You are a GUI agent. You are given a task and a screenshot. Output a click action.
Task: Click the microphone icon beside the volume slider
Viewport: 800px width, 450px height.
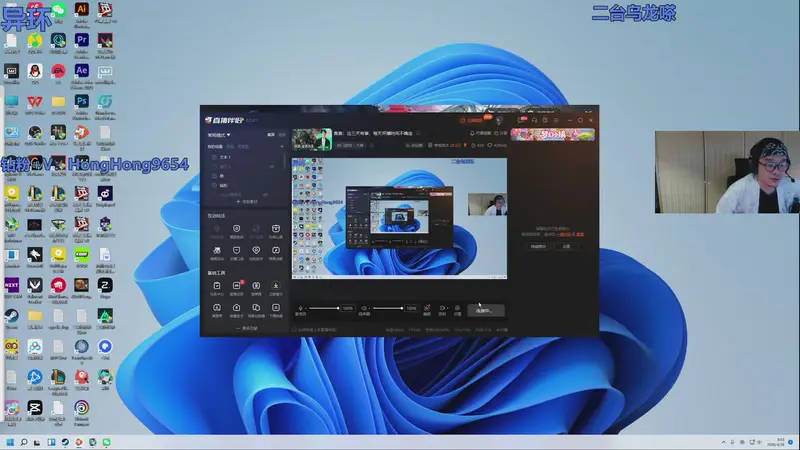tap(301, 308)
